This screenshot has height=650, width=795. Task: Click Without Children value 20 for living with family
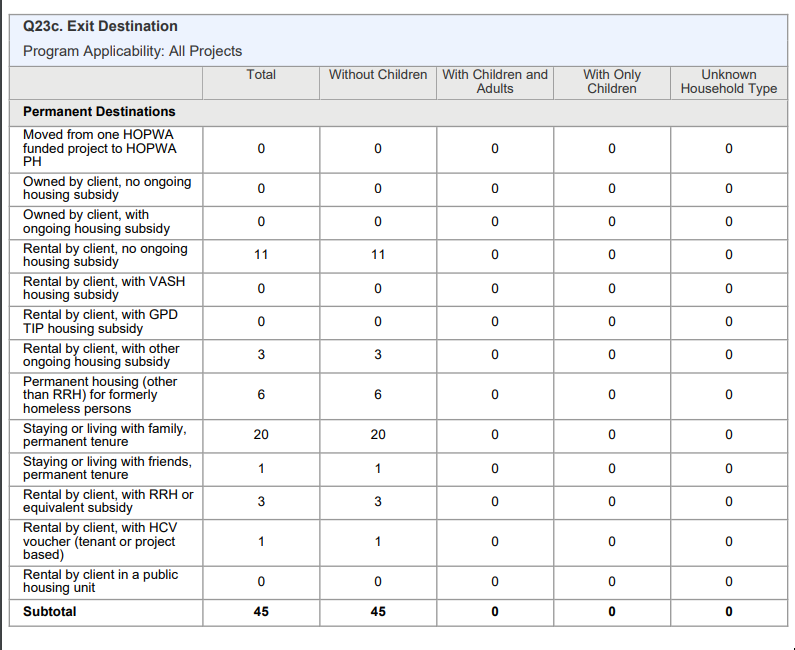pos(378,435)
